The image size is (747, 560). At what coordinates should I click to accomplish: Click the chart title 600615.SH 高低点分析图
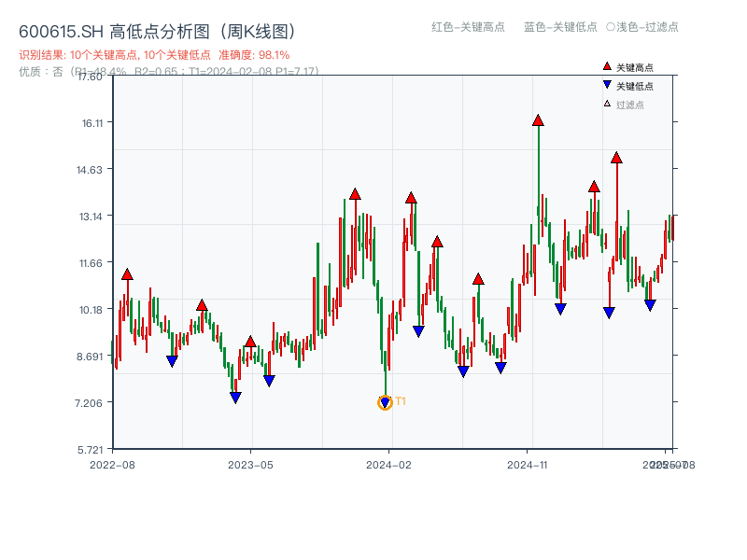tap(156, 30)
